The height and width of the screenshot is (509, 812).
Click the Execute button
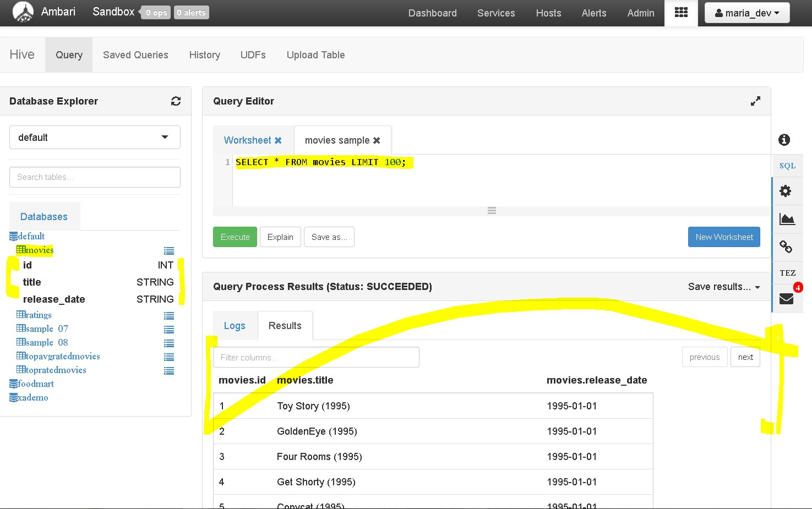235,237
